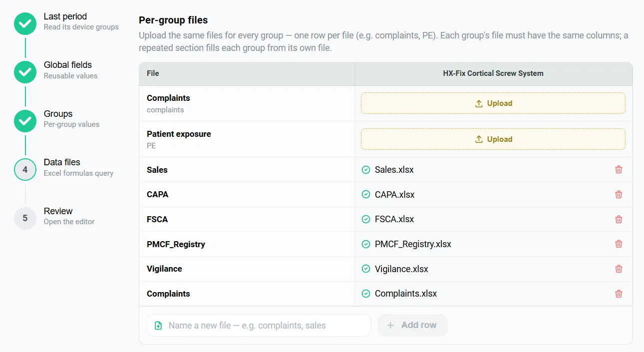Viewport: 644px width, 352px height.
Task: Focus the Name a new file input
Action: (x=259, y=326)
